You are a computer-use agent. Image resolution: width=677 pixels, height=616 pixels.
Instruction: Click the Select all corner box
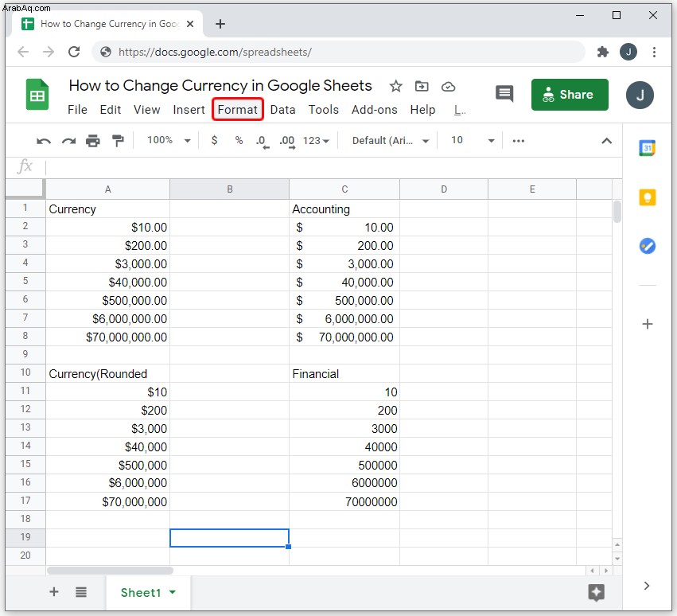(25, 189)
